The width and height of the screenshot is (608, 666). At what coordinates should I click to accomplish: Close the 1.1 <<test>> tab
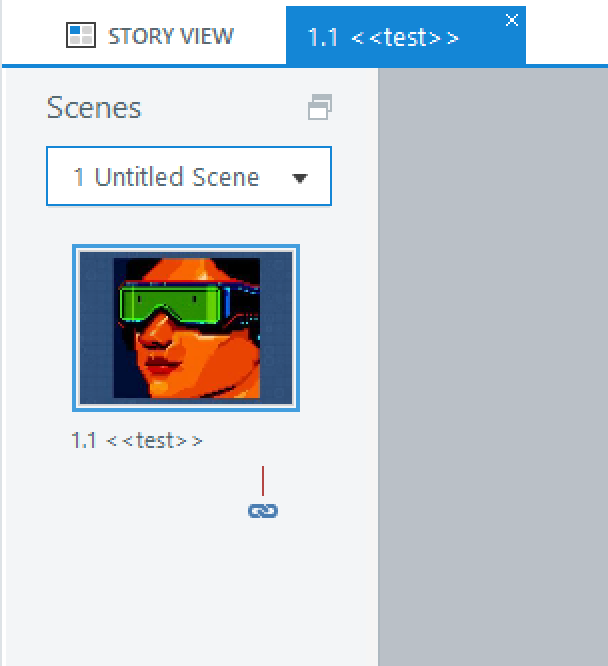[x=512, y=20]
